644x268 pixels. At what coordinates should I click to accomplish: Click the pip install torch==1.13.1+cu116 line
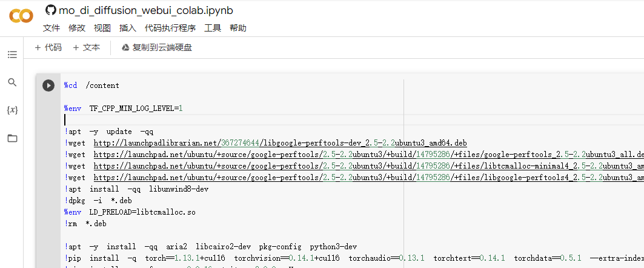[354, 258]
